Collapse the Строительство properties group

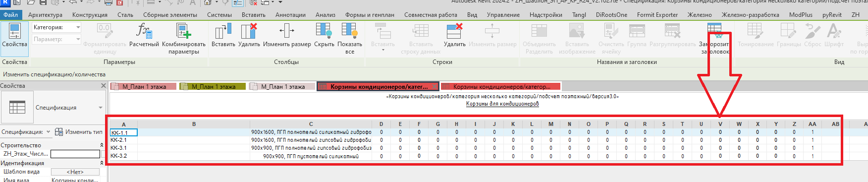coord(102,145)
